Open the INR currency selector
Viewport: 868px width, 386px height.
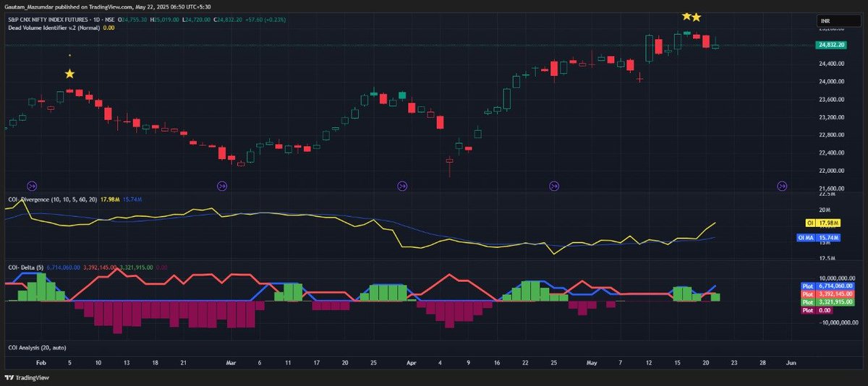click(x=840, y=22)
